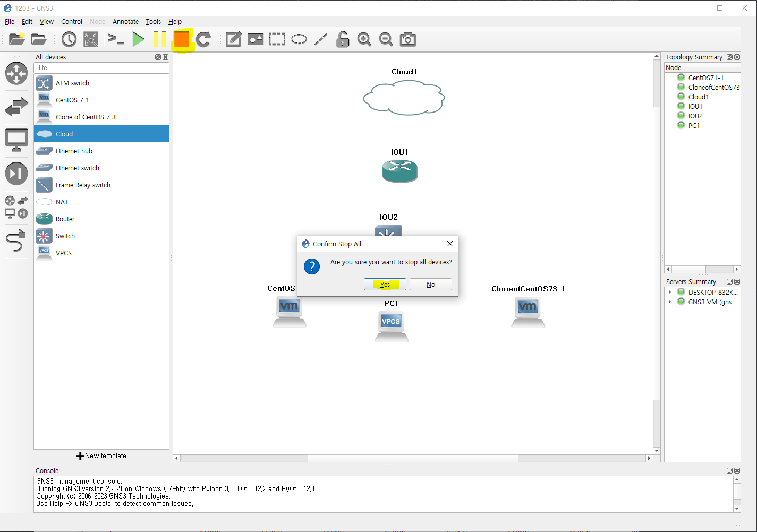Close the Servers Summary panel
Viewport: 757px width, 532px height.
[737, 281]
